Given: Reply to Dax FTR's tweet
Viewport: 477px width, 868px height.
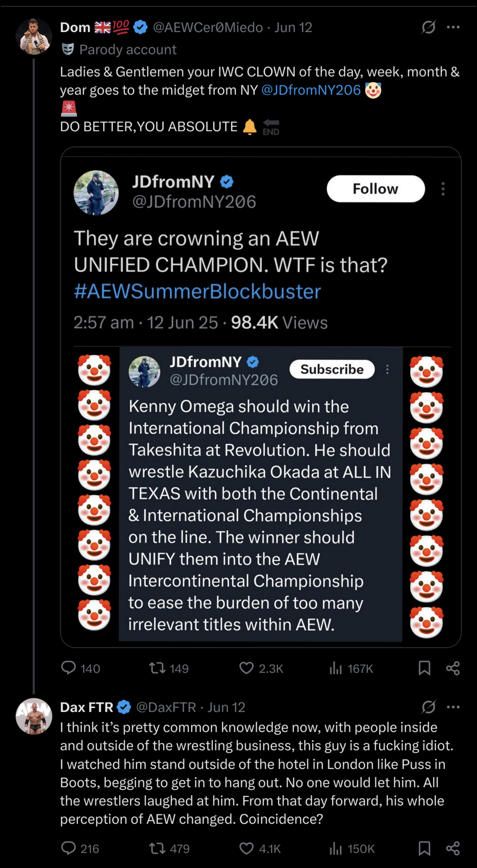Looking at the screenshot, I should (x=68, y=848).
